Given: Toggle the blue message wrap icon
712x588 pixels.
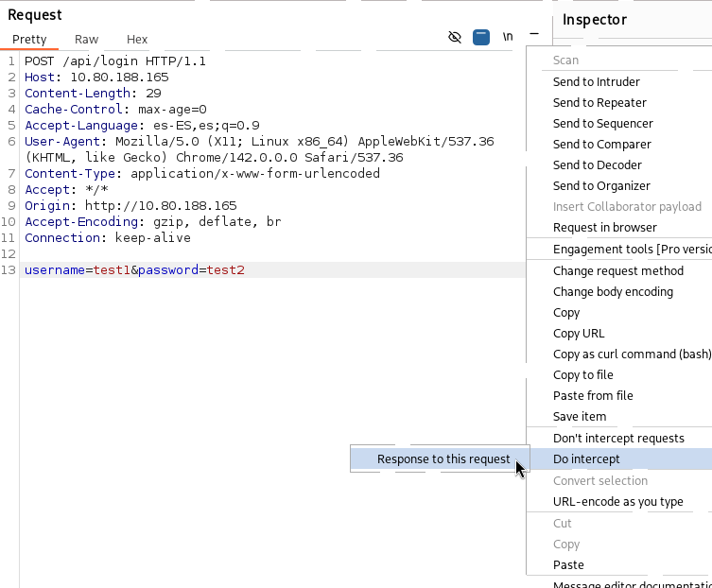Looking at the screenshot, I should pyautogui.click(x=481, y=37).
